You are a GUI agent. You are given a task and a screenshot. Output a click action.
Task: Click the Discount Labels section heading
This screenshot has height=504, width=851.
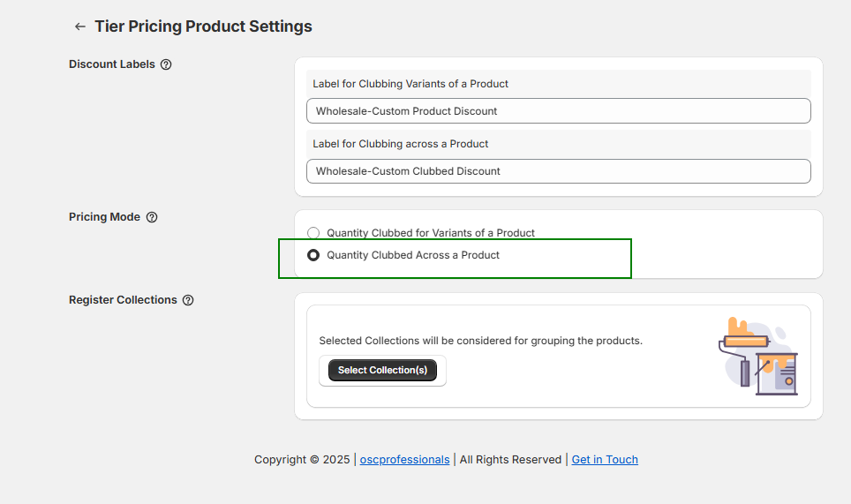[x=112, y=64]
